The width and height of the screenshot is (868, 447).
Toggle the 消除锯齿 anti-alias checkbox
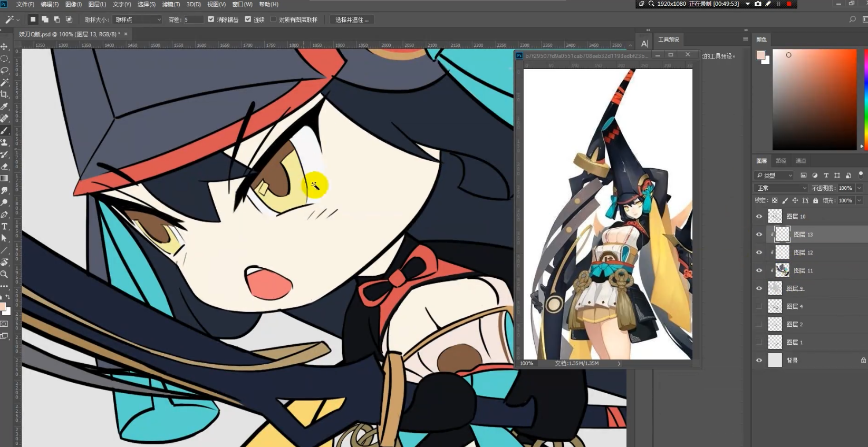[211, 20]
